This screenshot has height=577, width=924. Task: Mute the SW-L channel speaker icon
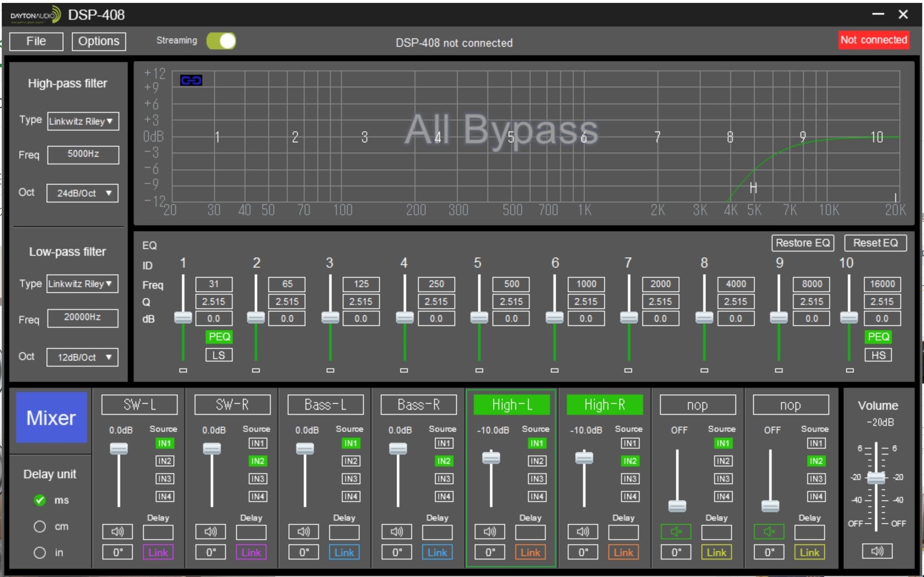click(x=117, y=531)
